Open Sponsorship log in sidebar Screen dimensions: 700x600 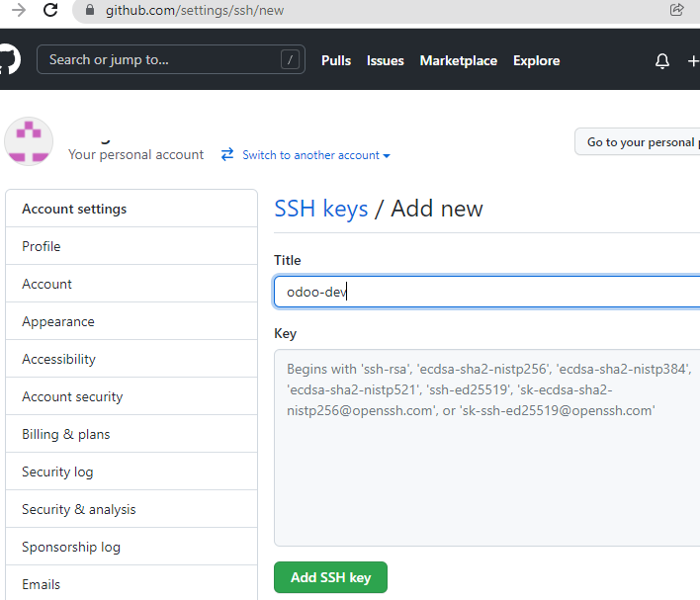click(x=131, y=546)
